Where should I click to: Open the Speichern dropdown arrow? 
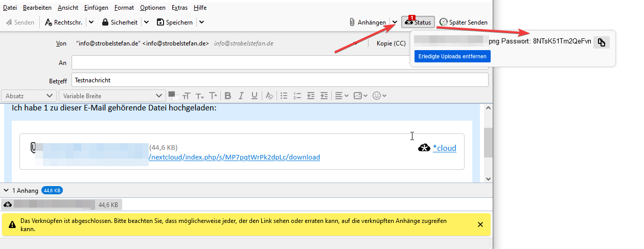click(x=201, y=22)
